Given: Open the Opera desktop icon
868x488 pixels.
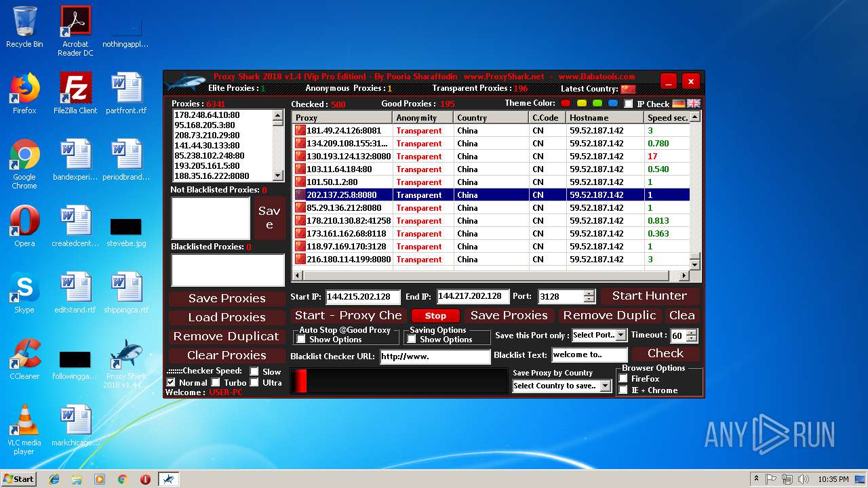Looking at the screenshot, I should point(24,226).
